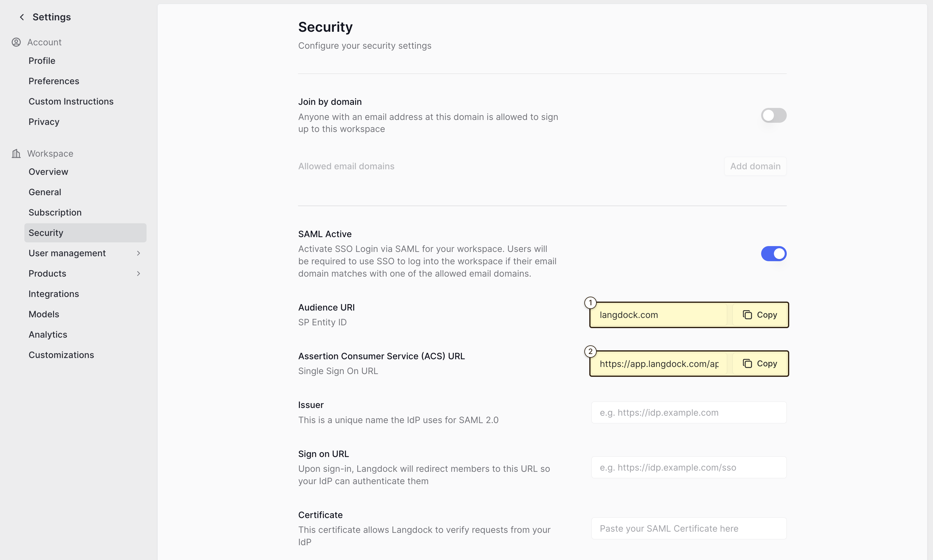Click the Security page heading

tap(326, 27)
